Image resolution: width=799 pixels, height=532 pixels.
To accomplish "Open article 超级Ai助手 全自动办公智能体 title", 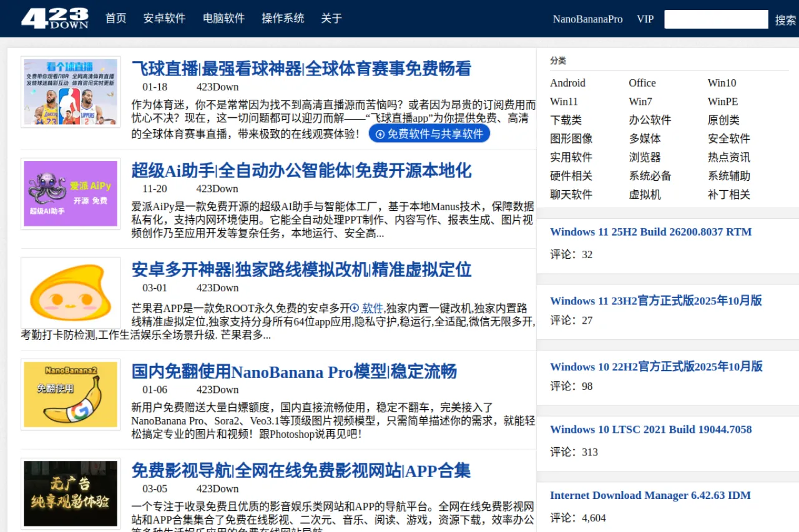I will [x=301, y=171].
